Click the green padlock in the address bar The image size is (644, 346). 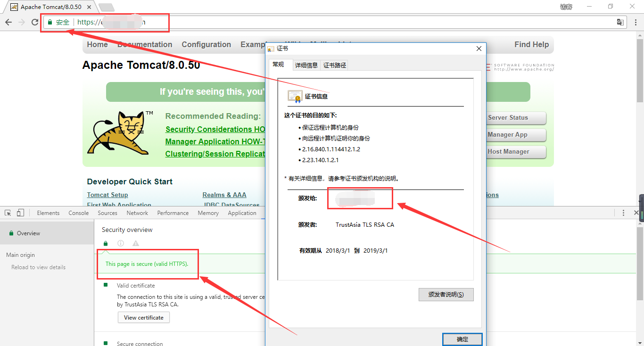(50, 22)
